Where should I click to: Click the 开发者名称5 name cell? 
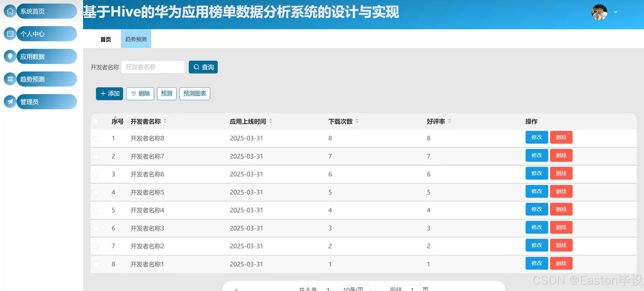pyautogui.click(x=147, y=192)
